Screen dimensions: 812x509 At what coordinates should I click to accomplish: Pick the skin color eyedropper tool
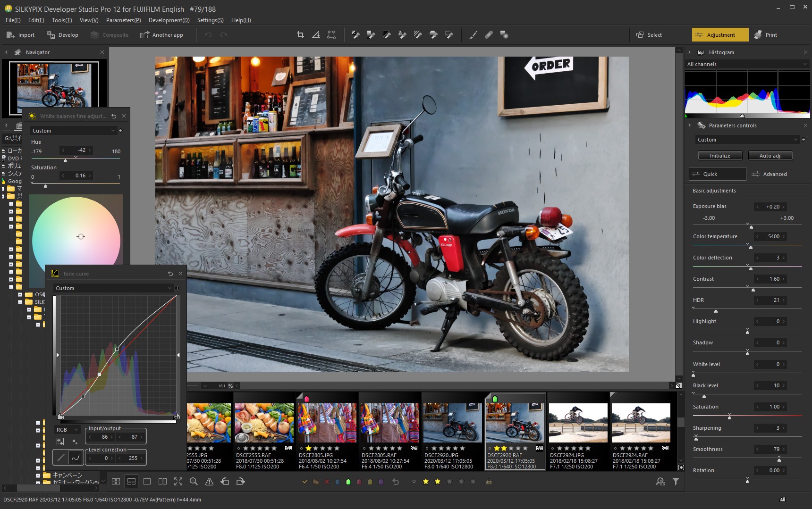tap(402, 34)
